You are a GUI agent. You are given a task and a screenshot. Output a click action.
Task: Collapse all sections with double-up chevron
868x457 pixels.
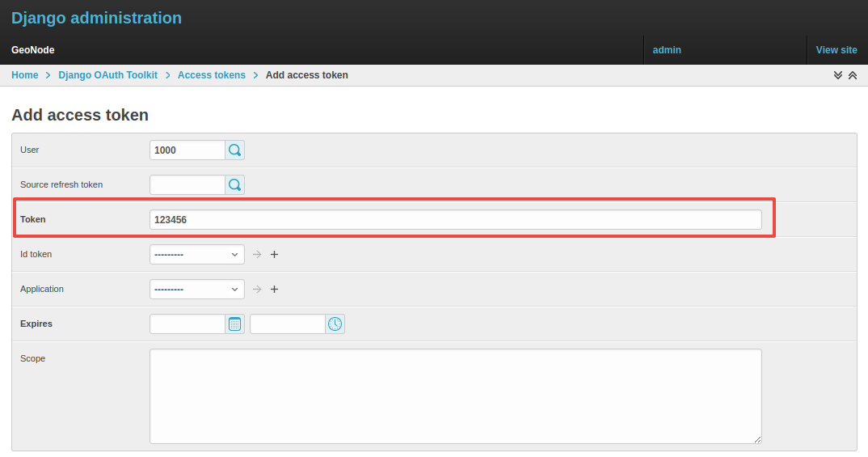pyautogui.click(x=852, y=75)
